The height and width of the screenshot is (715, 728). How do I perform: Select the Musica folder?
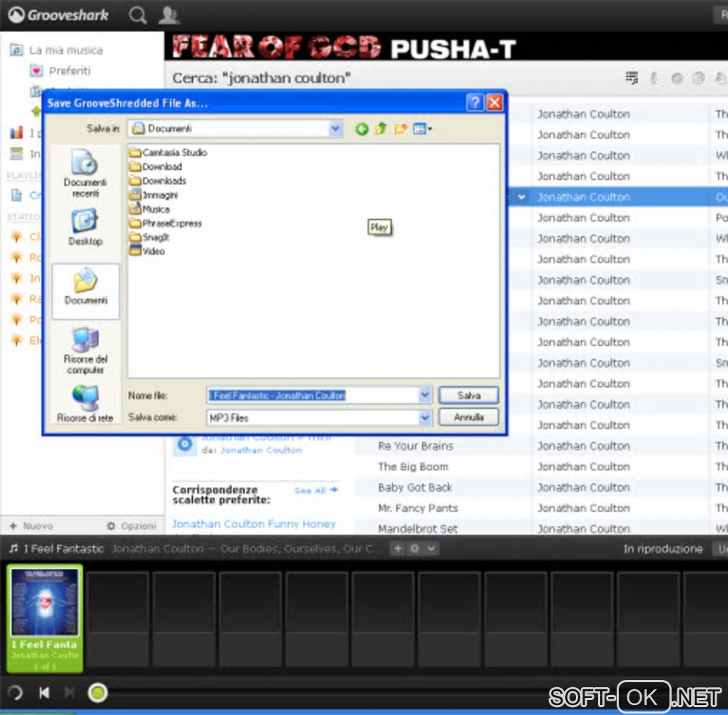(150, 209)
